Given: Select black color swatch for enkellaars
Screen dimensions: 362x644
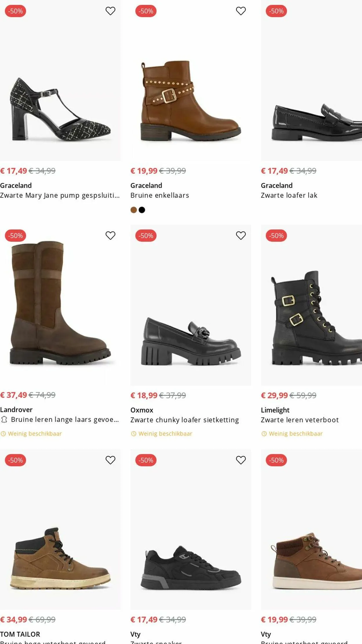Looking at the screenshot, I should click(142, 210).
